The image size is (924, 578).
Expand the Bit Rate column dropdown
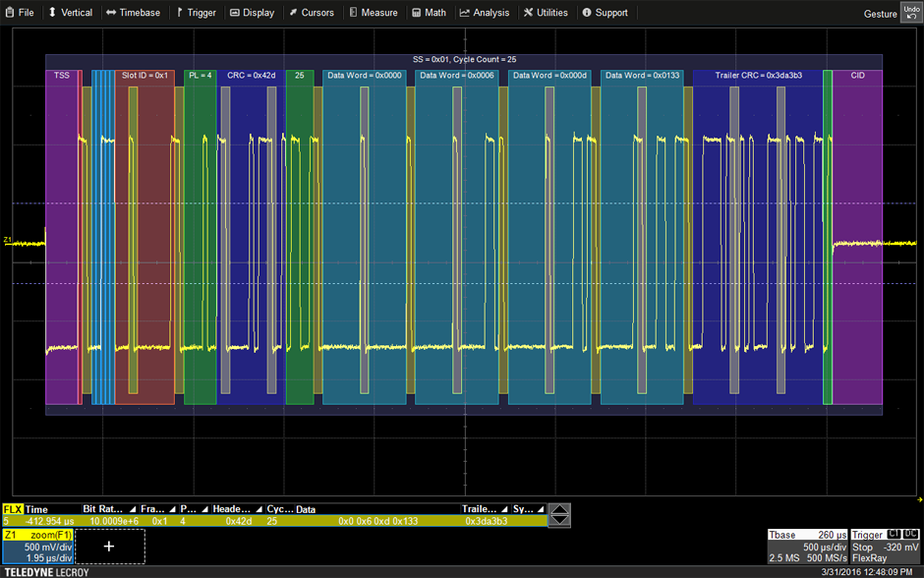pos(132,509)
